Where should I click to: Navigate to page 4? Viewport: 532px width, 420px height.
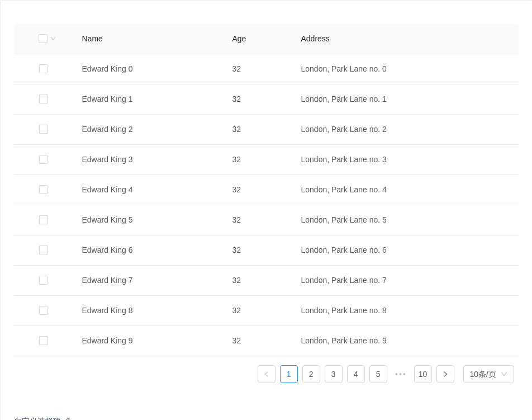356,374
